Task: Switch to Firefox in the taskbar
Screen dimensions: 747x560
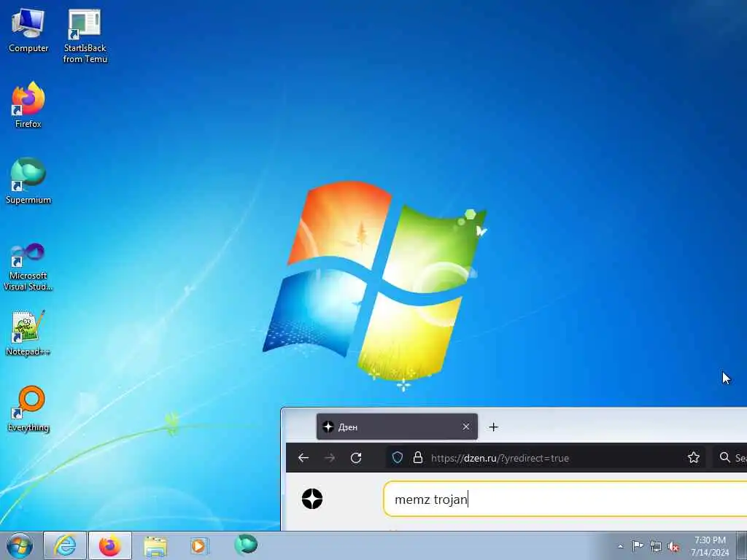Action: 110,545
